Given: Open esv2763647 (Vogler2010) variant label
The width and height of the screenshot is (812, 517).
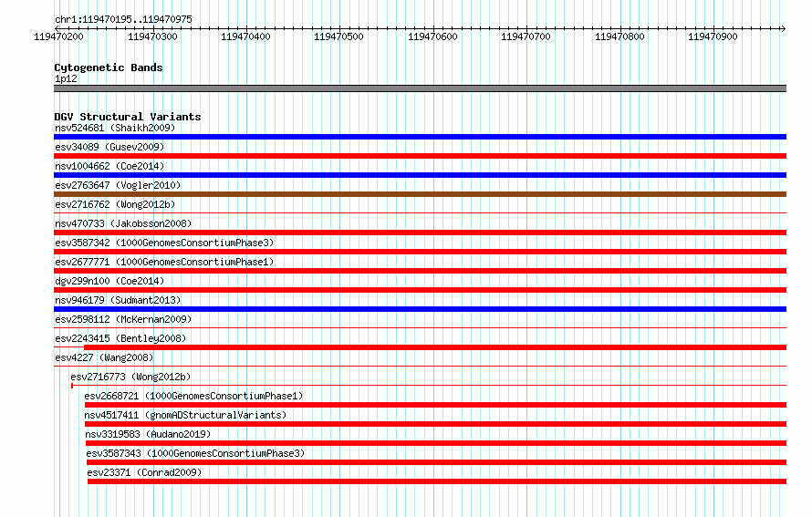Looking at the screenshot, I should point(118,185).
